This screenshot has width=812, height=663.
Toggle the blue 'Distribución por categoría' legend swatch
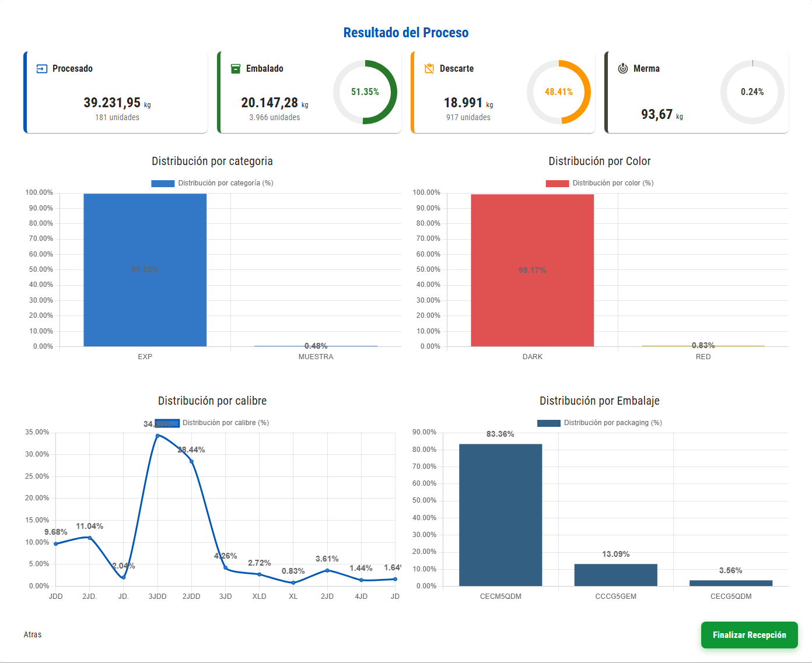tap(163, 183)
